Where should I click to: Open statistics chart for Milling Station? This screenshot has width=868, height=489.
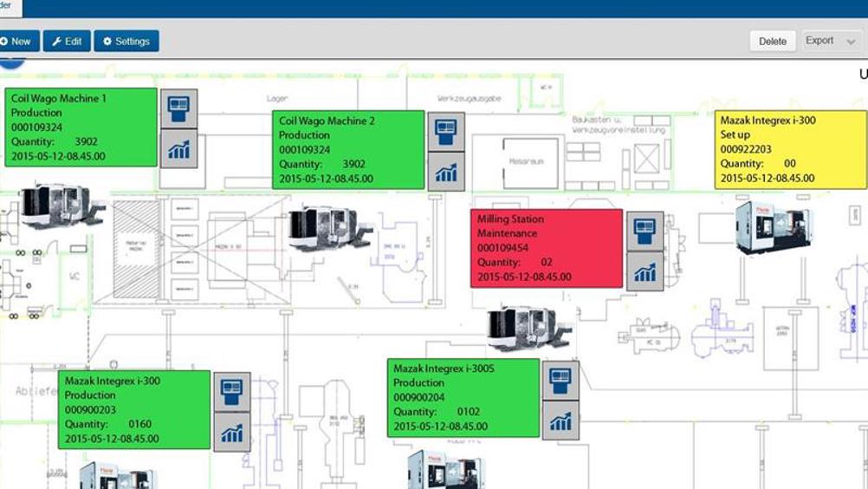(645, 271)
